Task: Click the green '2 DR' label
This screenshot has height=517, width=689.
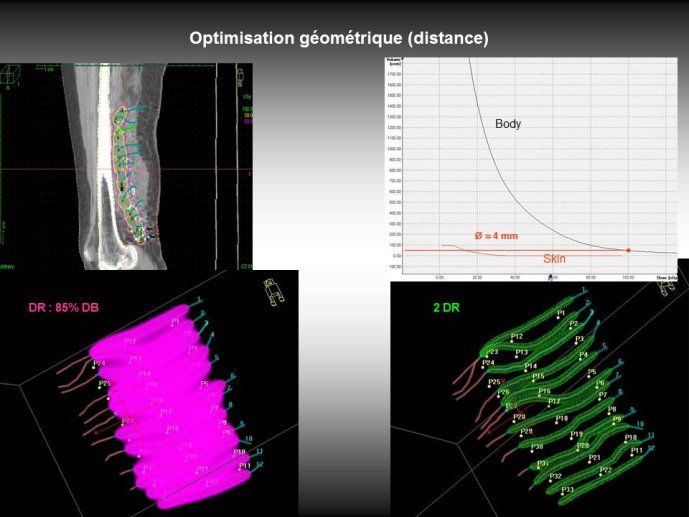Action: click(446, 307)
